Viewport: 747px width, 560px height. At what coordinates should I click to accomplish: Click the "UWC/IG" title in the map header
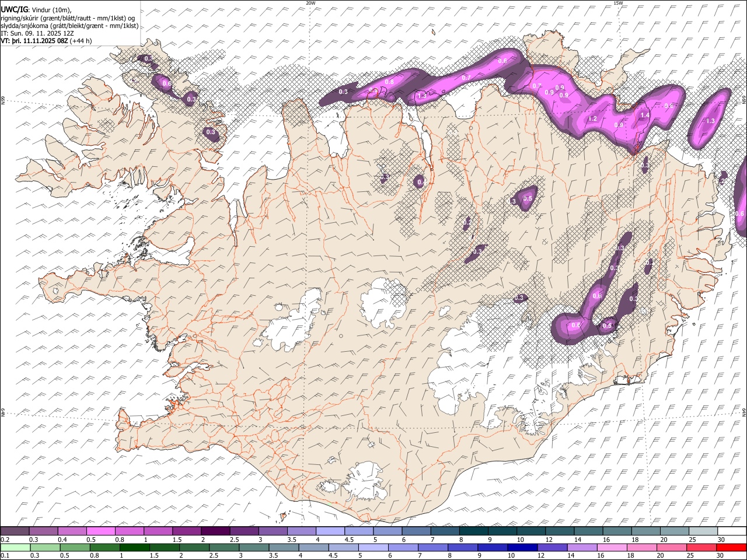15,9
